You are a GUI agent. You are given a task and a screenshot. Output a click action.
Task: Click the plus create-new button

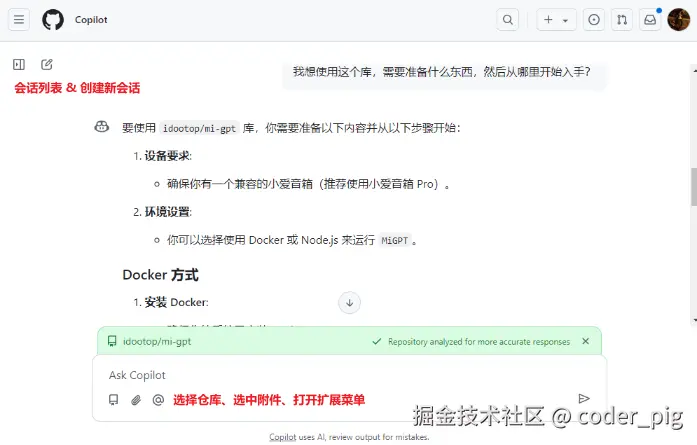pos(548,20)
